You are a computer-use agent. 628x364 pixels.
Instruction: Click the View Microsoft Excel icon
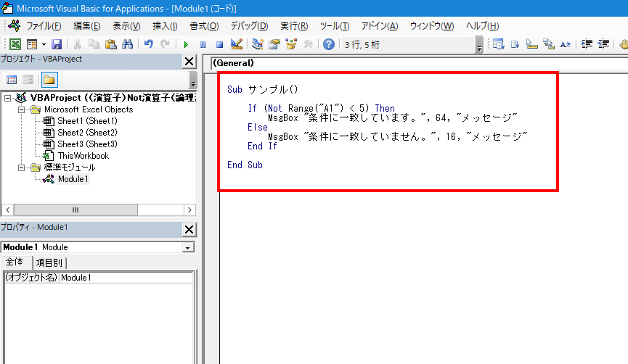[x=15, y=44]
